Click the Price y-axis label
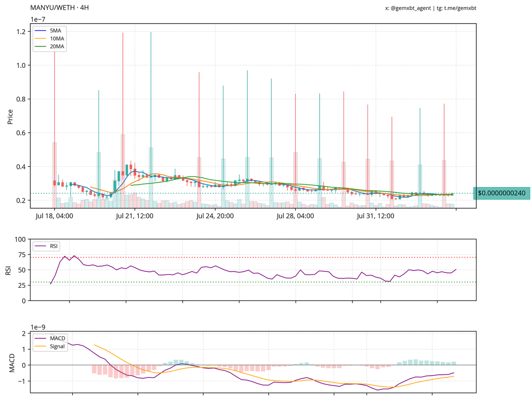 pos(10,116)
